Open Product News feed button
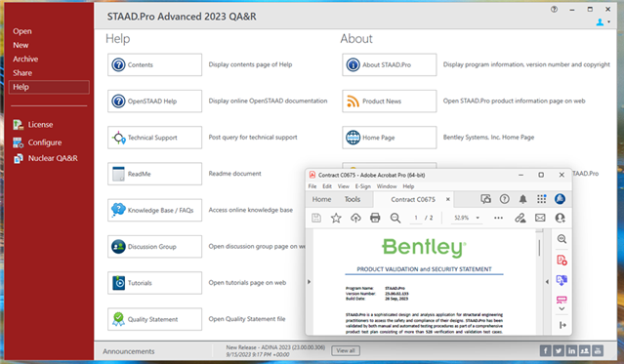 click(x=390, y=101)
